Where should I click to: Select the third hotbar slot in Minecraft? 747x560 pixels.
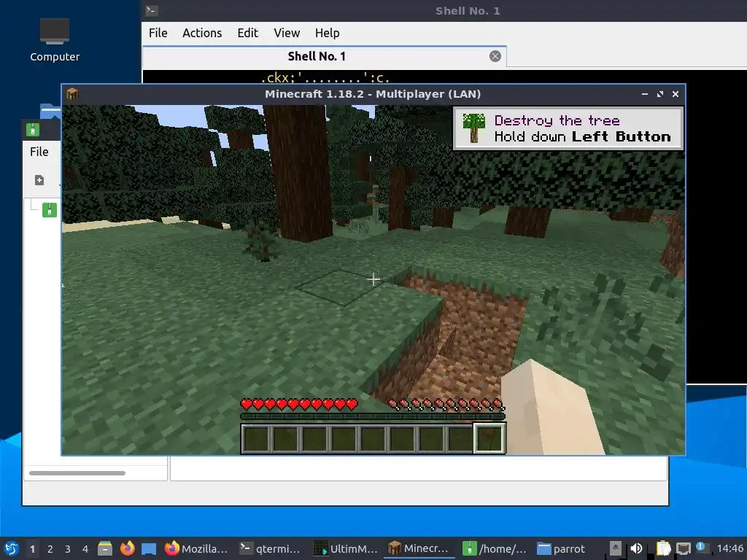coord(314,438)
